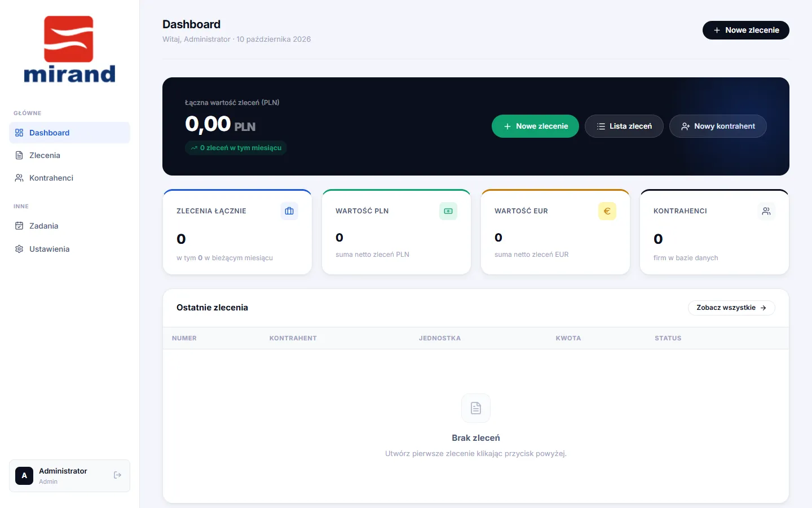The width and height of the screenshot is (812, 508).
Task: Click the logout icon next to Administrator
Action: coord(117,475)
